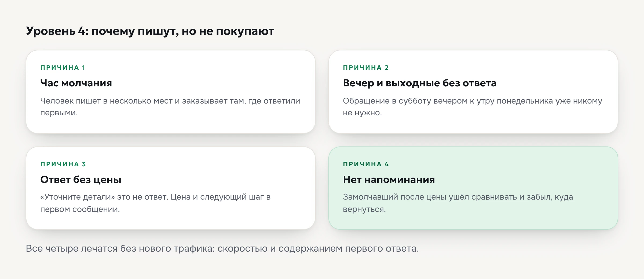Select the "ПРИЧИНА 3" label
Image resolution: width=644 pixels, height=279 pixels.
(63, 164)
